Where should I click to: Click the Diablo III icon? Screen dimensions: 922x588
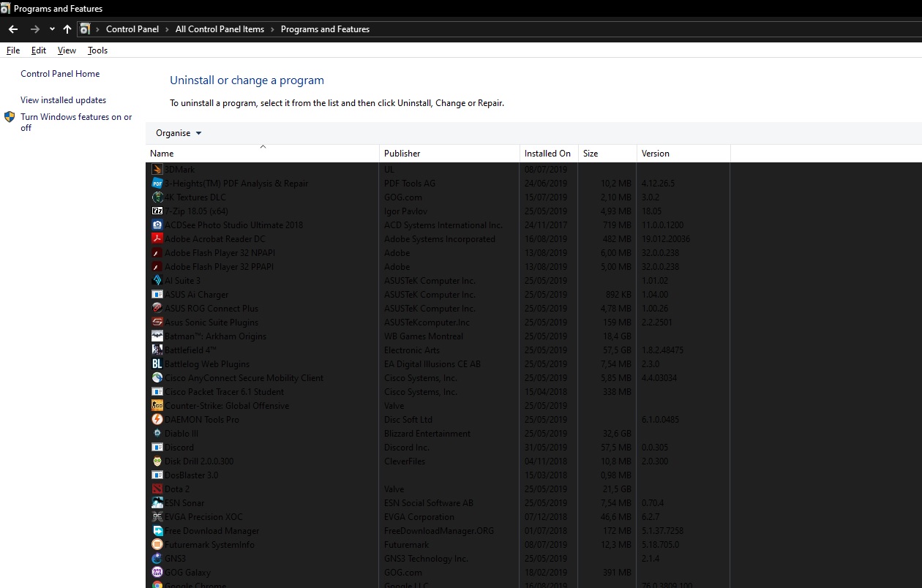point(157,433)
